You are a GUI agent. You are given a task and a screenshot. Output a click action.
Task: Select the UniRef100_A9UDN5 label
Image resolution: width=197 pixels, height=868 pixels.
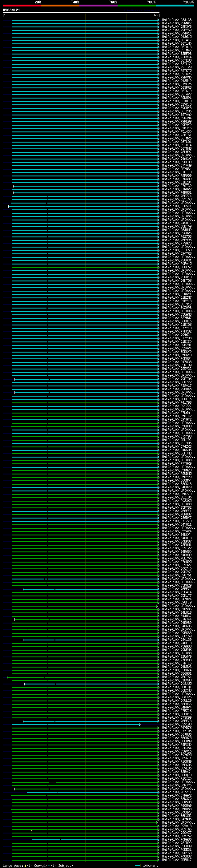tap(177, 474)
